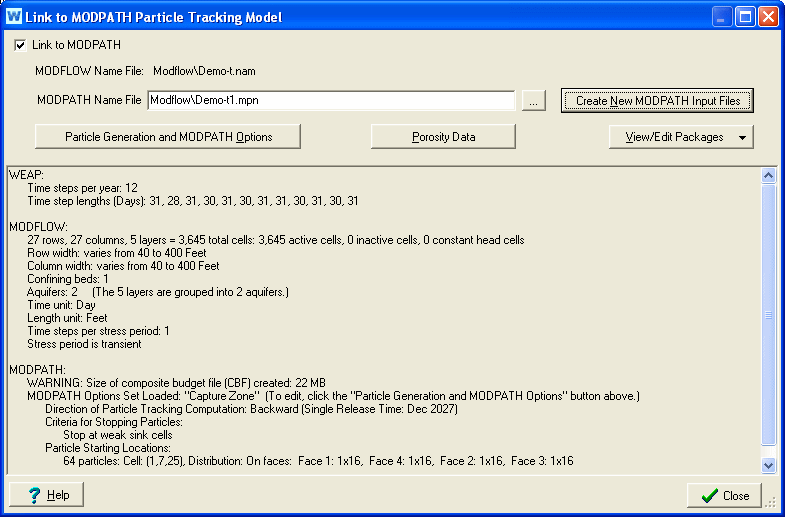This screenshot has width=785, height=517.
Task: Click the 'Length unit: Feet' line
Action: coord(67,318)
